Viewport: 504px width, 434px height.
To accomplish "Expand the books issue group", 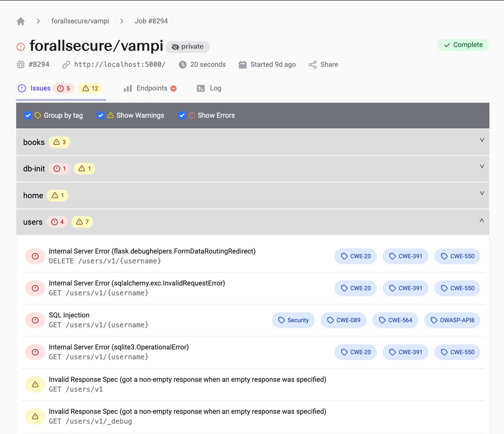I will tap(482, 140).
